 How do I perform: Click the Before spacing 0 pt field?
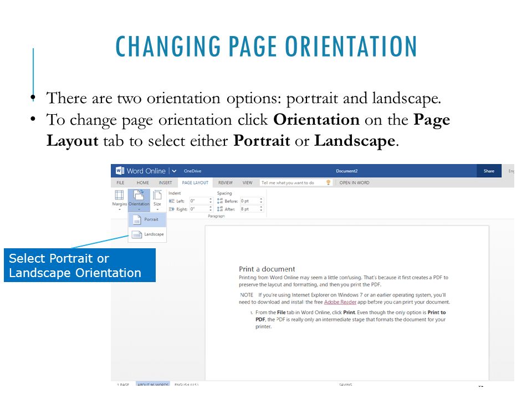[x=249, y=201]
